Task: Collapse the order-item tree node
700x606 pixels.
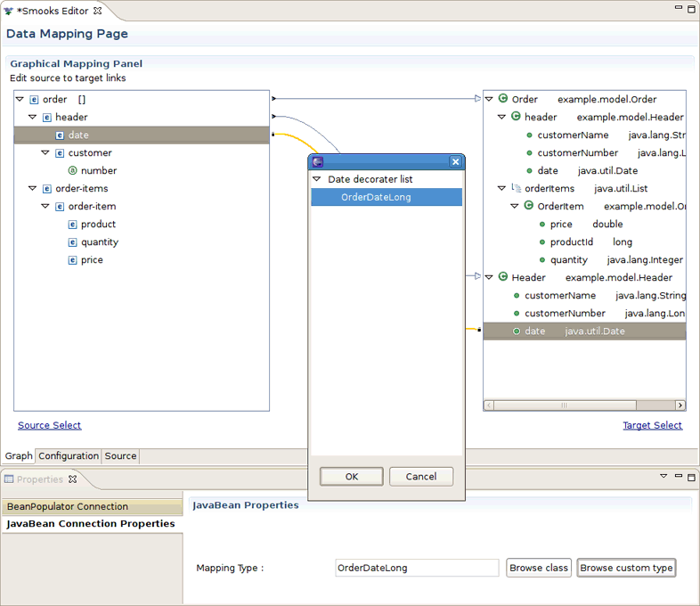Action: click(45, 207)
